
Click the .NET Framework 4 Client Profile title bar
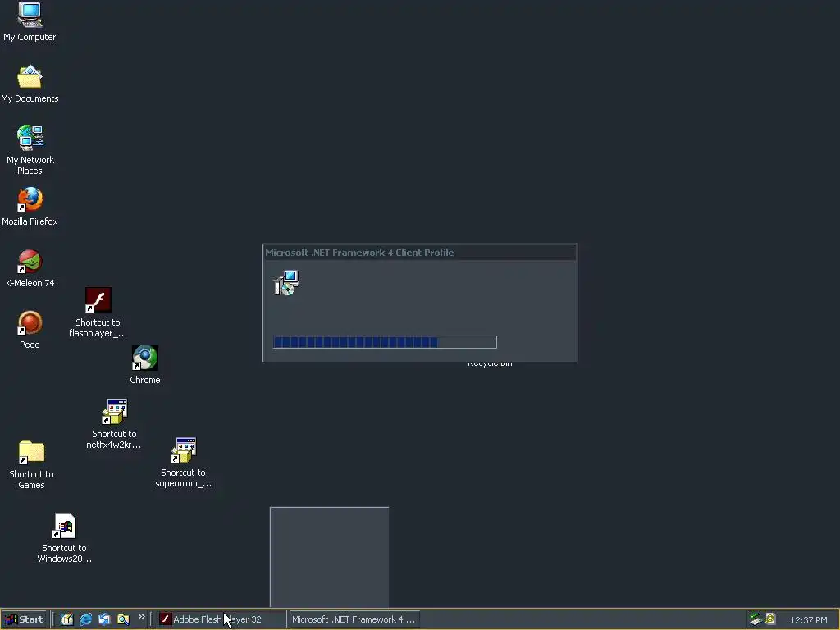(419, 253)
